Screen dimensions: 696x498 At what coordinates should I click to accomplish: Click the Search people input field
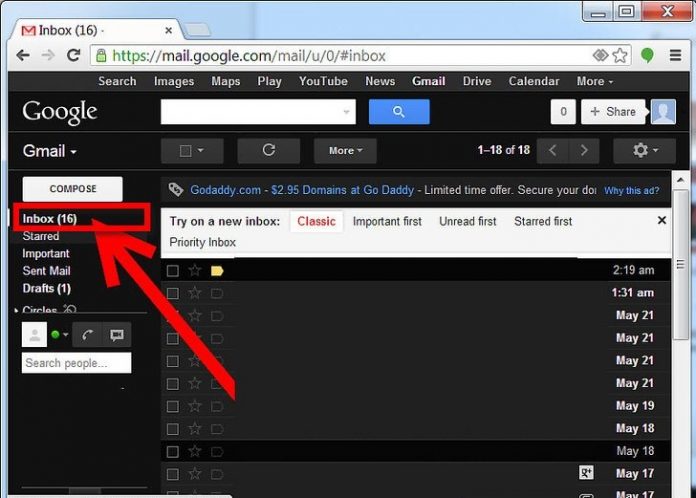(x=76, y=363)
